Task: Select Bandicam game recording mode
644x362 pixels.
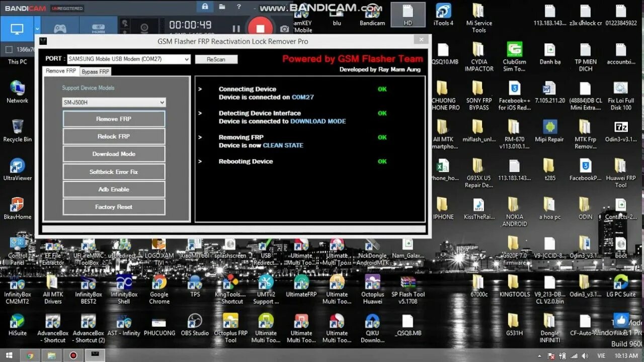Action: click(x=60, y=29)
